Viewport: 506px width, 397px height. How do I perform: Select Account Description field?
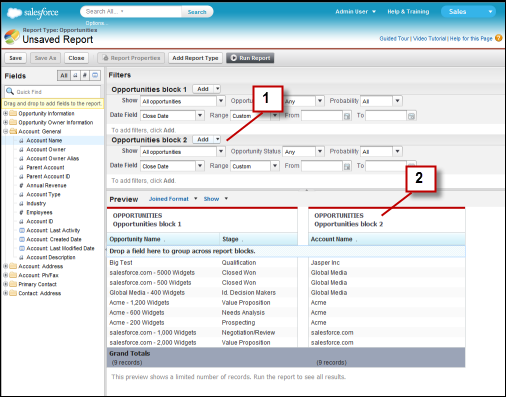click(51, 258)
